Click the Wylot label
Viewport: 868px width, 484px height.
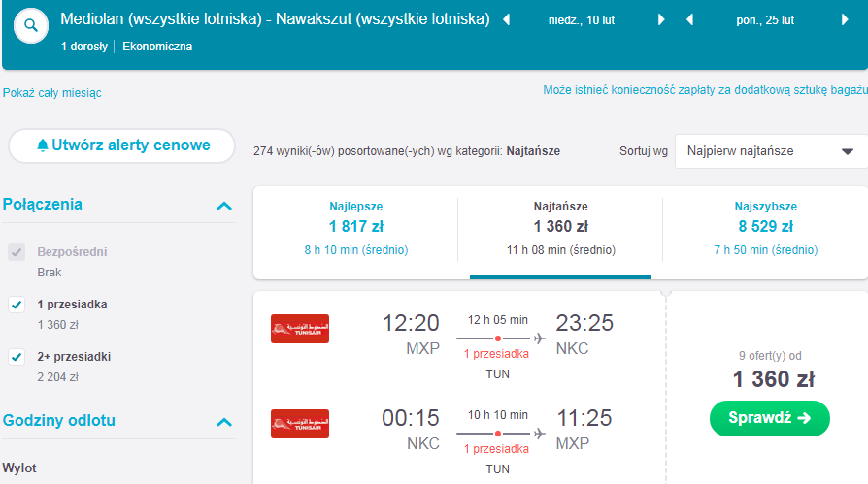[19, 468]
